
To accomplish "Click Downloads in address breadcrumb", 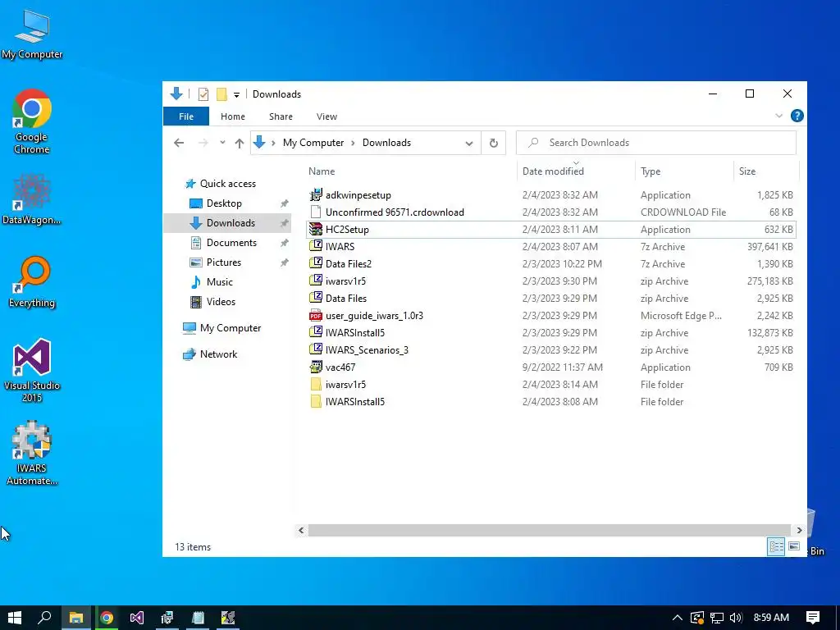I will [x=386, y=143].
